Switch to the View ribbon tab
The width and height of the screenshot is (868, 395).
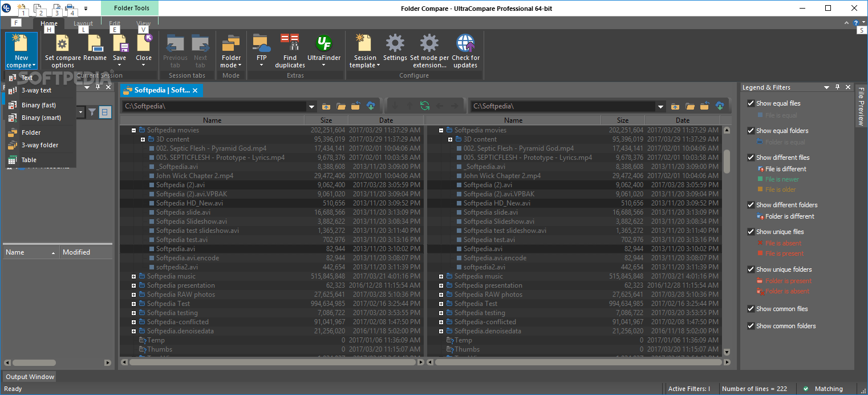point(144,23)
